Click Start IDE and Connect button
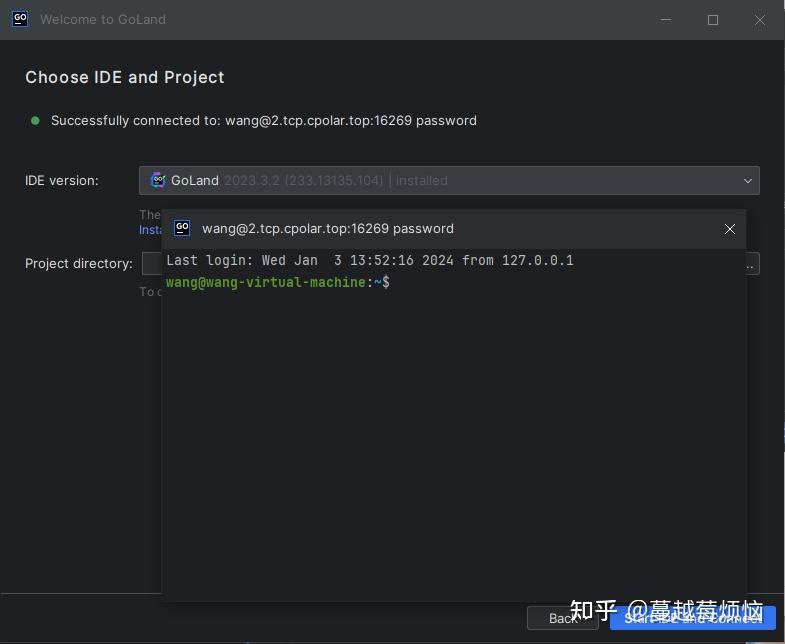Viewport: 785px width, 644px height. click(x=693, y=618)
